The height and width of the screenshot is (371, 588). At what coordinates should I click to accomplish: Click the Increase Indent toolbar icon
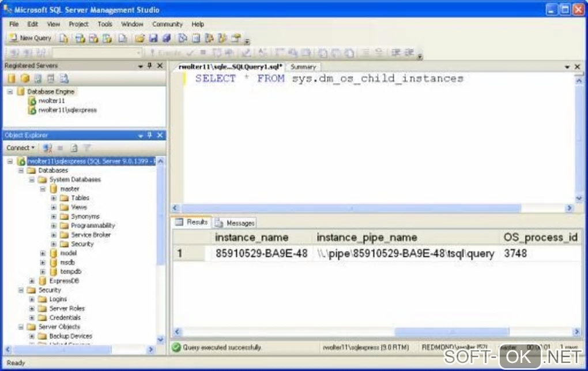[409, 53]
